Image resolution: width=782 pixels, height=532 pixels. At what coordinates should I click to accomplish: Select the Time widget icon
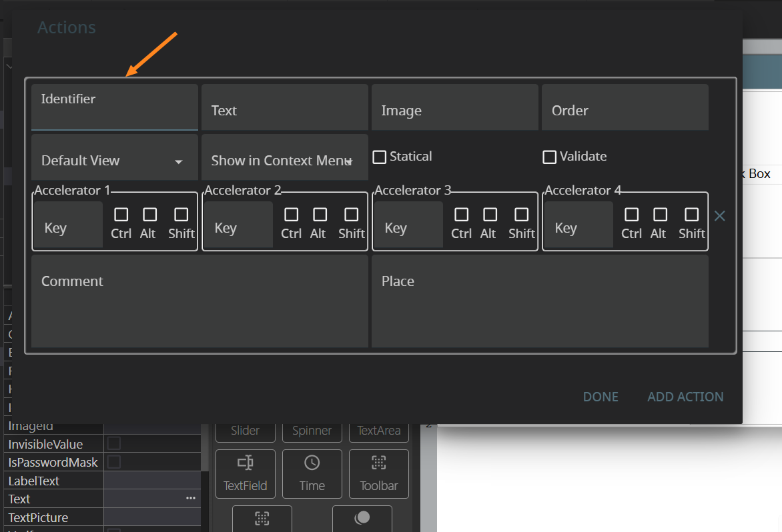pos(312,474)
